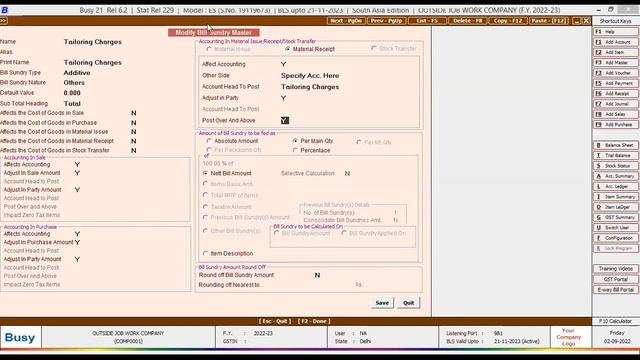Click the Print Name field value
The width and height of the screenshot is (640, 360).
click(93, 62)
